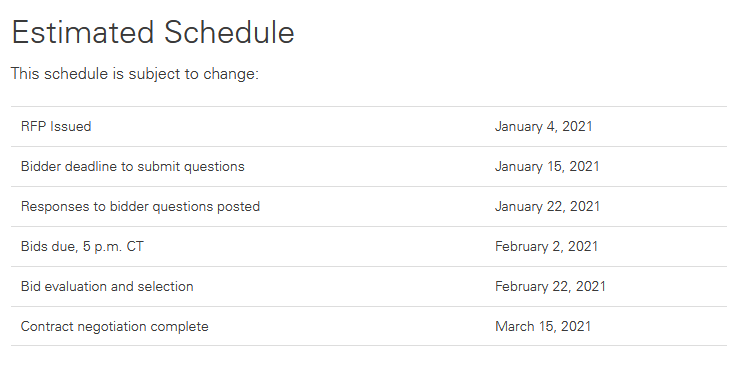
Task: Click the February 2, 2021 date
Action: click(546, 247)
